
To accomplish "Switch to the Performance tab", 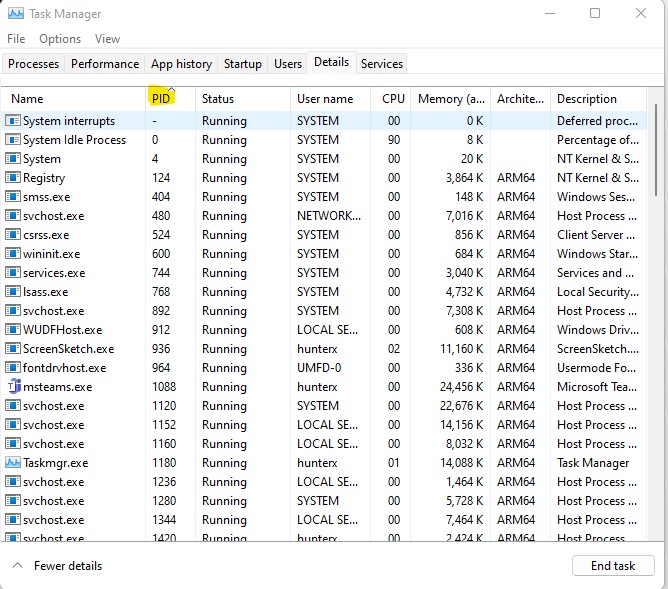I will (x=105, y=64).
